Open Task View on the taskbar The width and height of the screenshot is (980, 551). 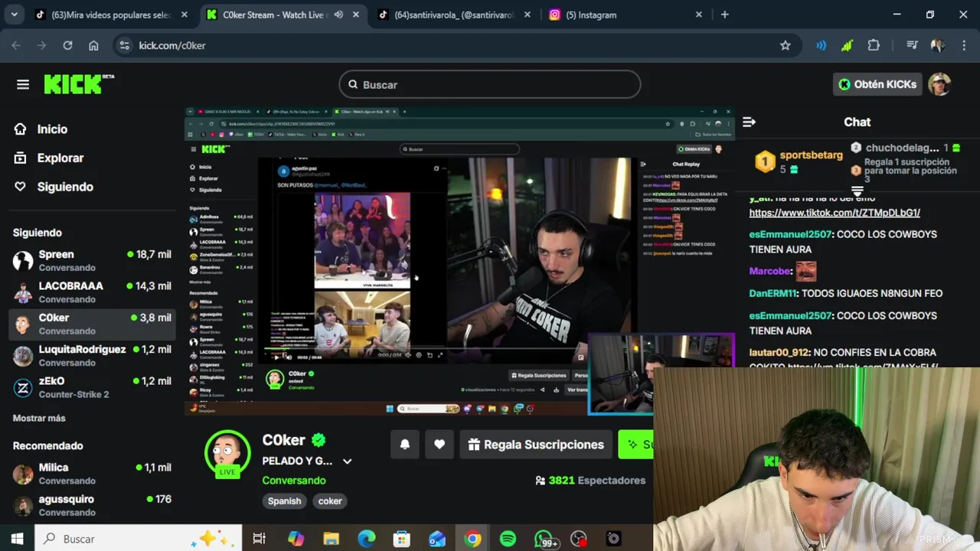click(259, 539)
